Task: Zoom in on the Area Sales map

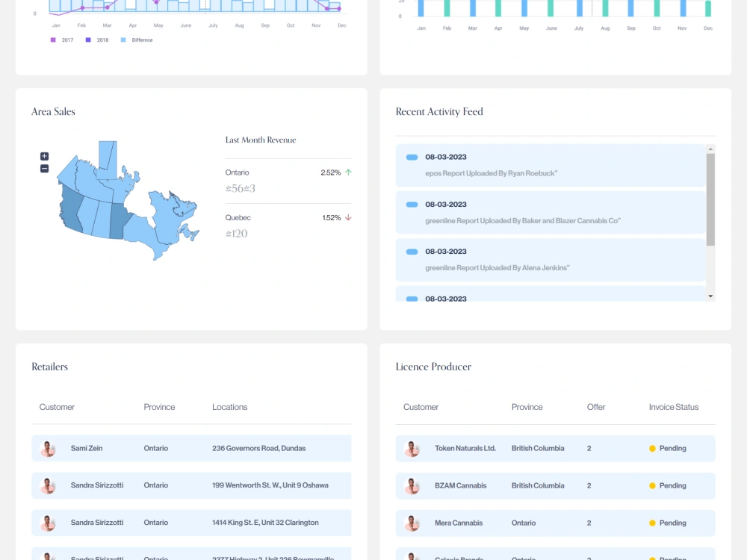Action: tap(44, 156)
